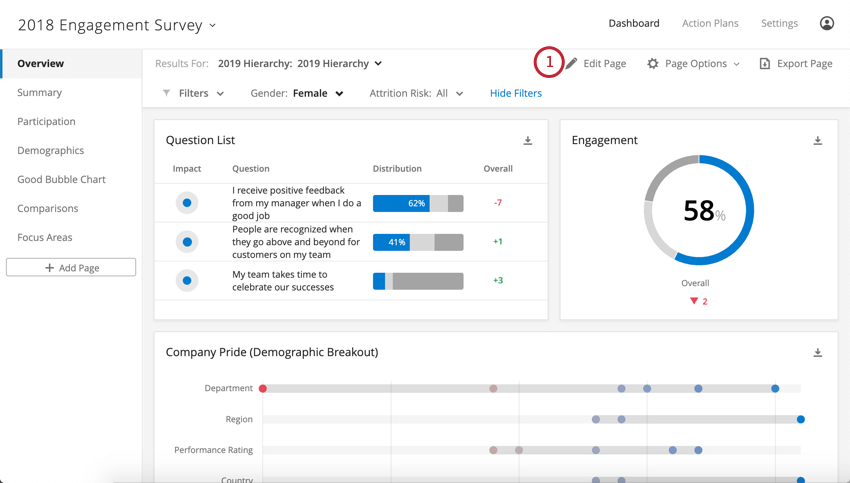Open the Action Plans tab
Screen dimensions: 850x483
pos(710,23)
